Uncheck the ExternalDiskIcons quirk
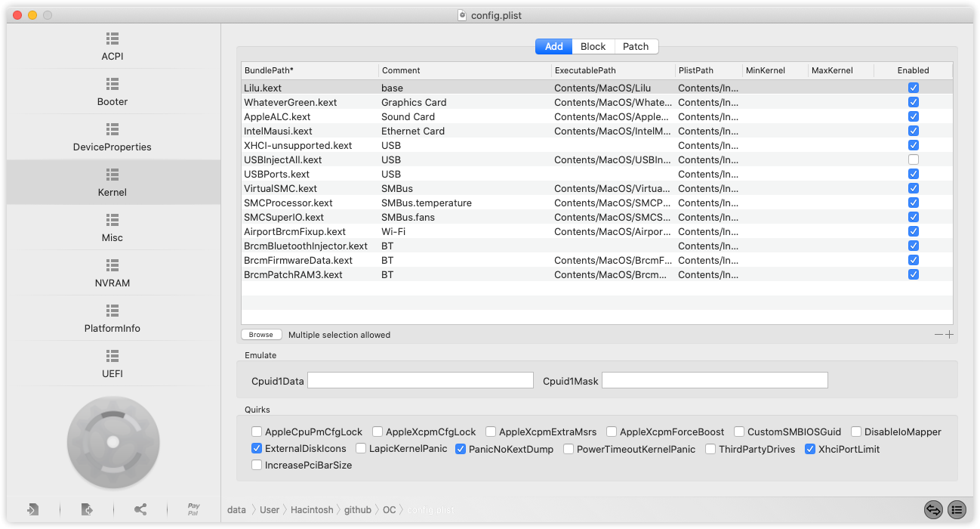The width and height of the screenshot is (980, 529). click(x=257, y=449)
